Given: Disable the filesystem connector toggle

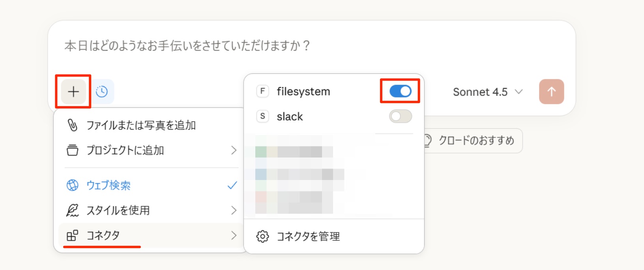Looking at the screenshot, I should (x=400, y=91).
